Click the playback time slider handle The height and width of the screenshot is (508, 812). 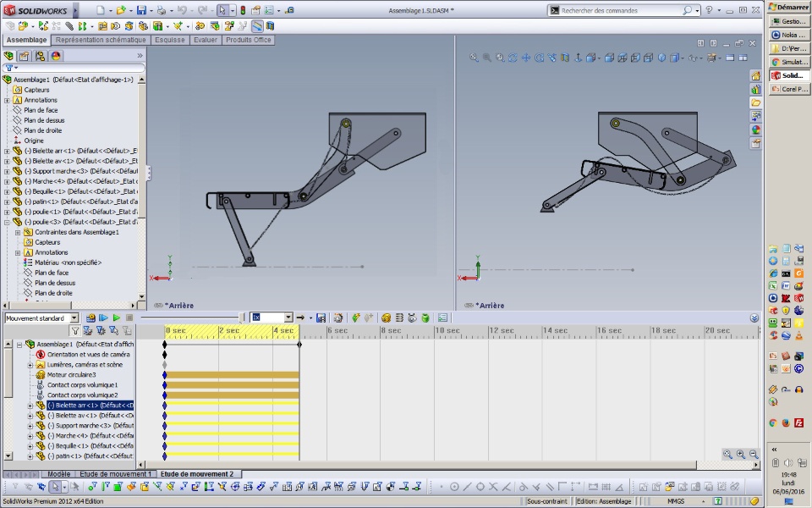(241, 317)
